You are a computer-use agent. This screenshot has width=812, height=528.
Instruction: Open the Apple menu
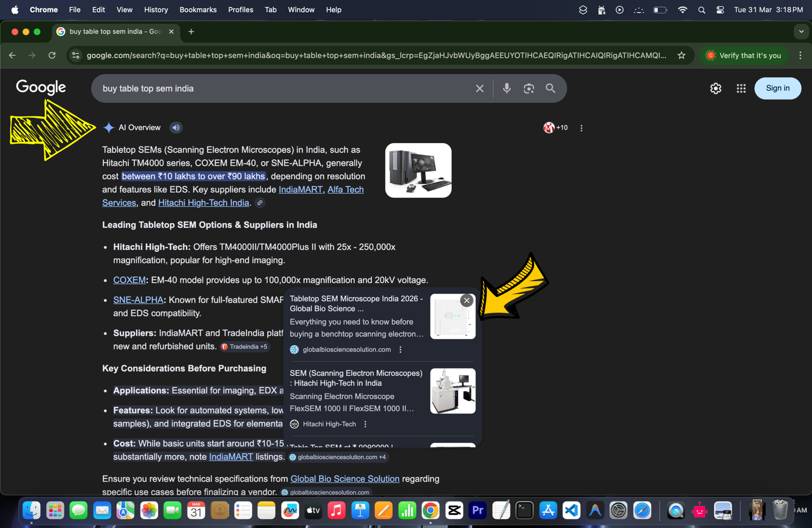(x=15, y=10)
